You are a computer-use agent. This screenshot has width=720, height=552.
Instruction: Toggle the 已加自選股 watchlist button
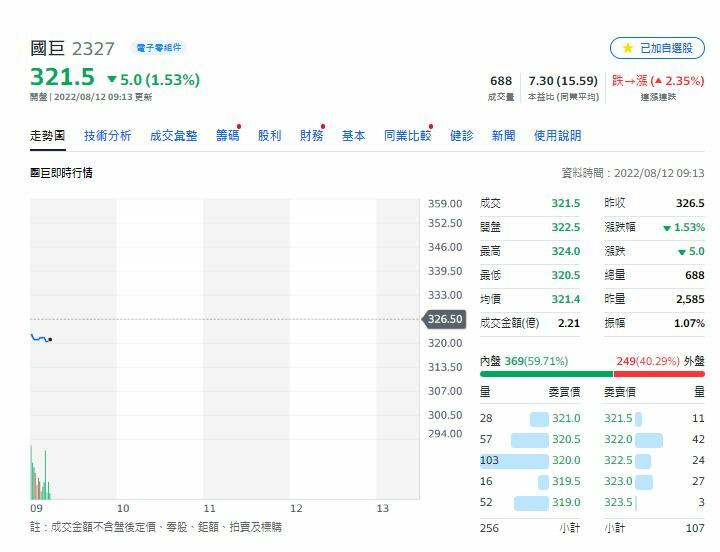click(x=657, y=48)
